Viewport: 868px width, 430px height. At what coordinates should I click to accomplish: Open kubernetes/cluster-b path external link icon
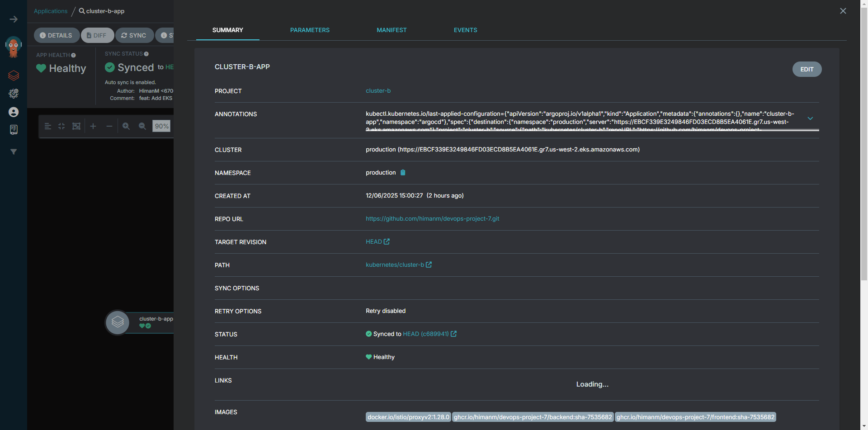pos(429,265)
